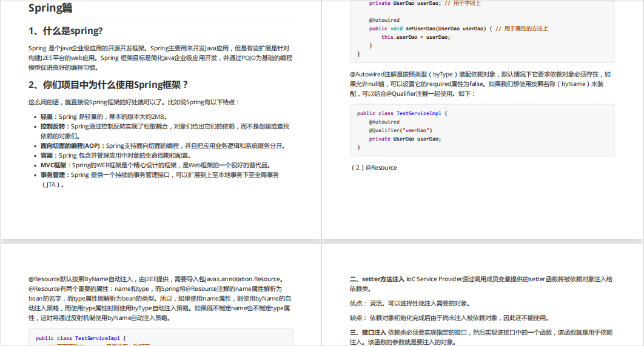
Task: Click the code comment "// 用于属性的方法上"
Action: (522, 28)
